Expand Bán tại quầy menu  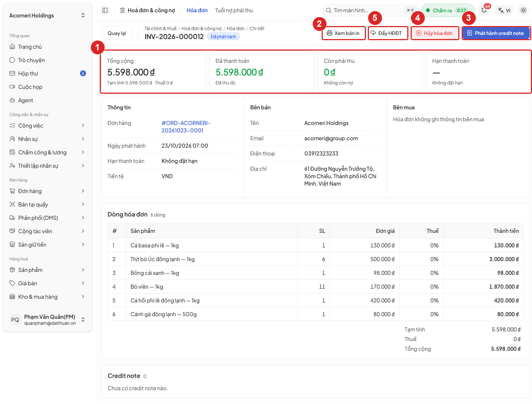48,205
